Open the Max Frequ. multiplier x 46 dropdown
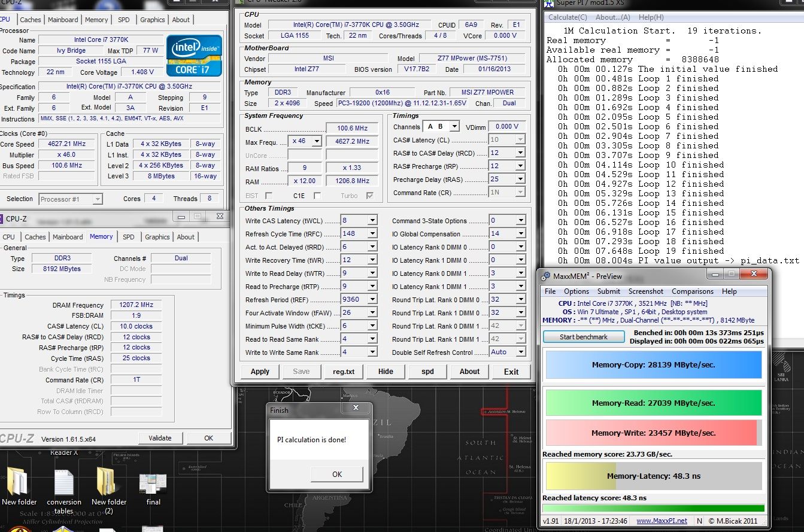This screenshot has width=804, height=532. [317, 141]
